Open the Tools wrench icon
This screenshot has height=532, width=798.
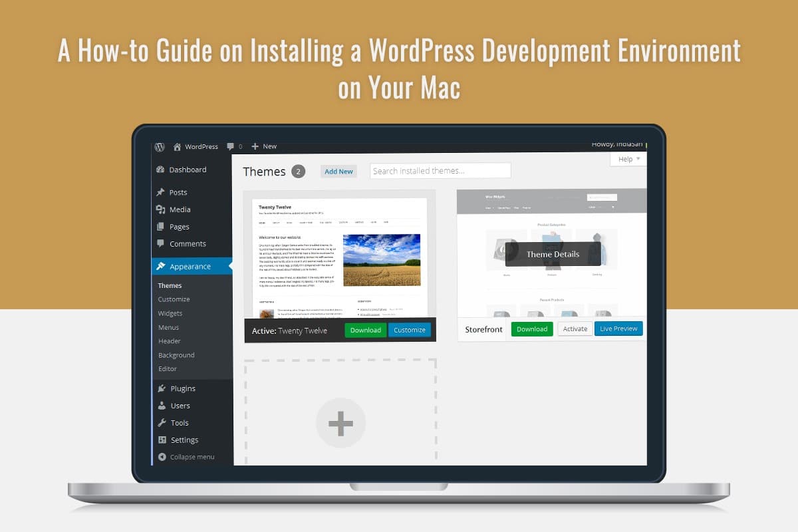pos(162,422)
